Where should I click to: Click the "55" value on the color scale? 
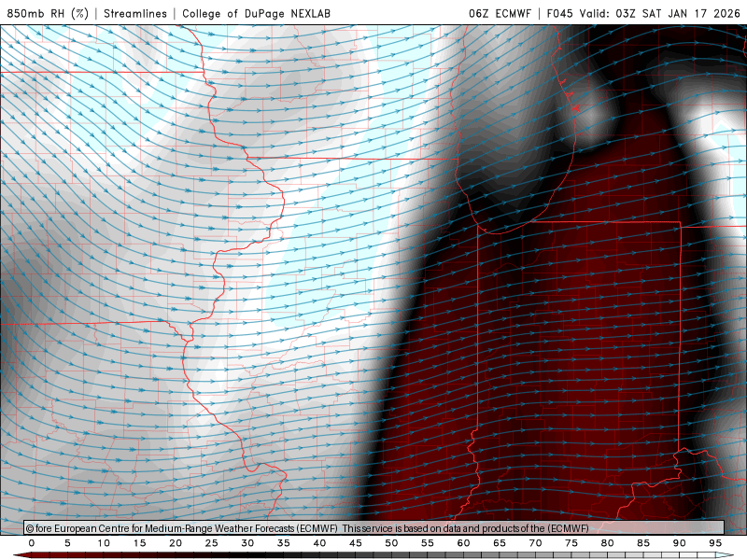(428, 543)
